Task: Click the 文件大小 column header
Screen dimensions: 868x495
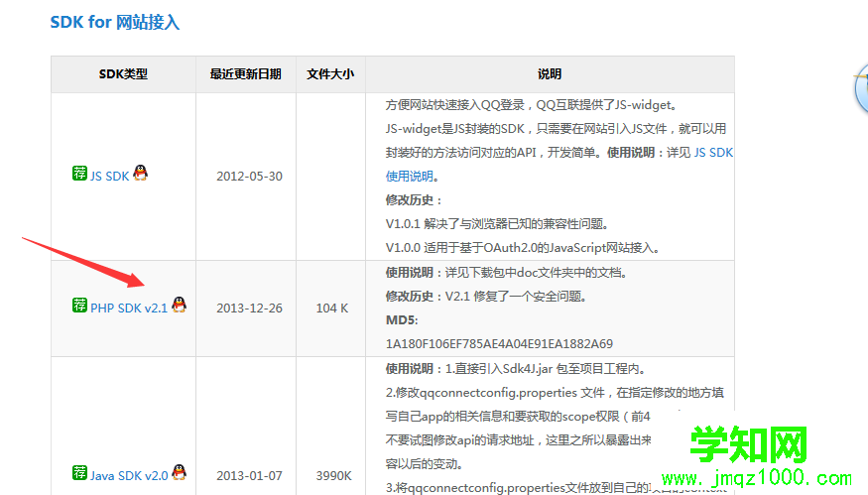Action: (x=330, y=74)
